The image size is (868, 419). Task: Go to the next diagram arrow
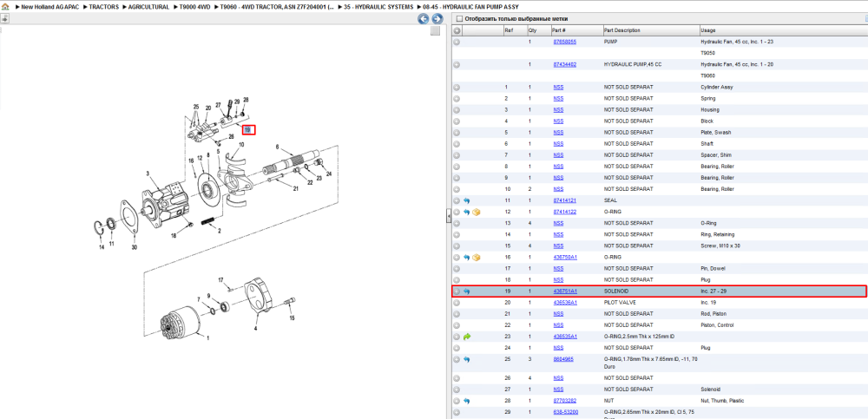click(437, 19)
